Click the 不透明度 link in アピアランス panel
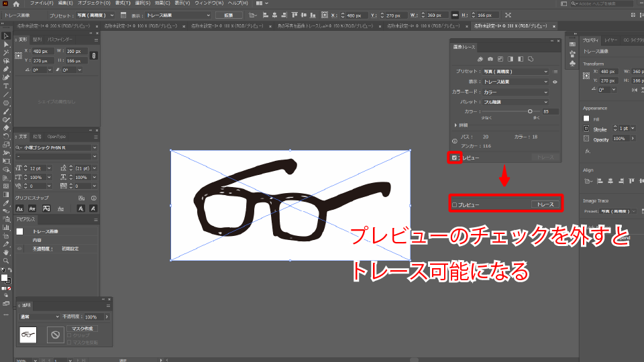644x362 pixels. point(43,249)
